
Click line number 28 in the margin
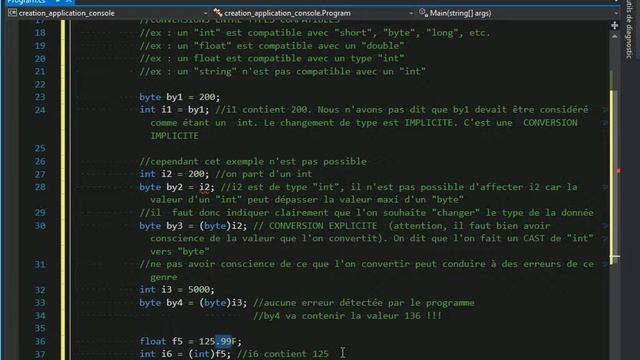click(40, 187)
